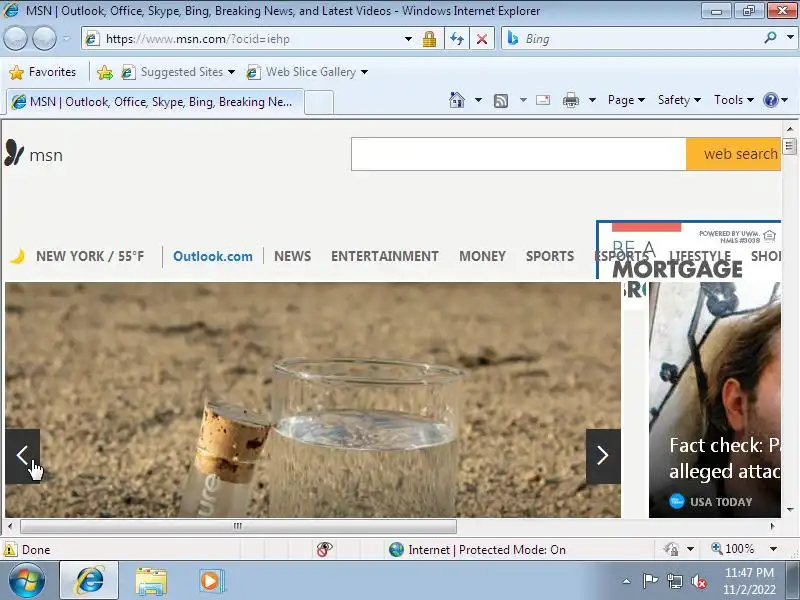View feeds with the RSS icon
Screen dimensions: 800x600
[x=501, y=101]
